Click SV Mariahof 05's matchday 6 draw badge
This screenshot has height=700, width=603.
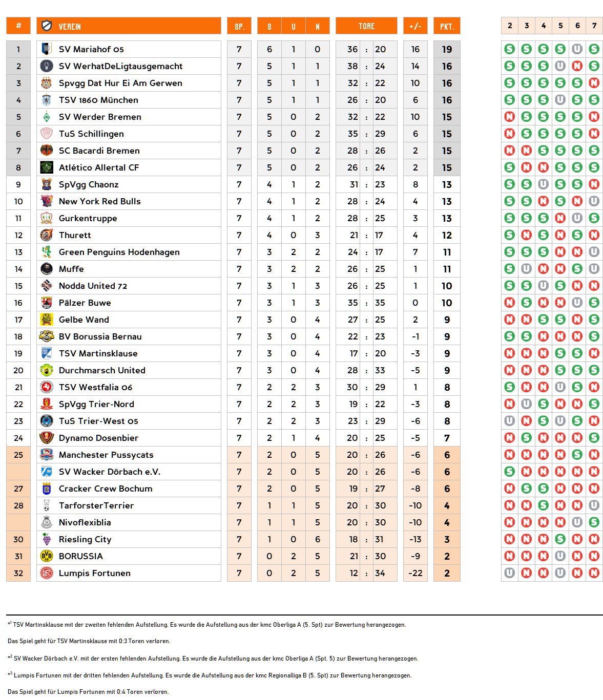point(577,49)
